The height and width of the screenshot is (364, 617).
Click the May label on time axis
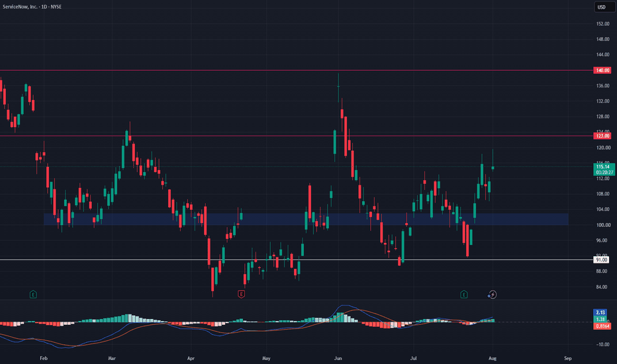pos(266,358)
